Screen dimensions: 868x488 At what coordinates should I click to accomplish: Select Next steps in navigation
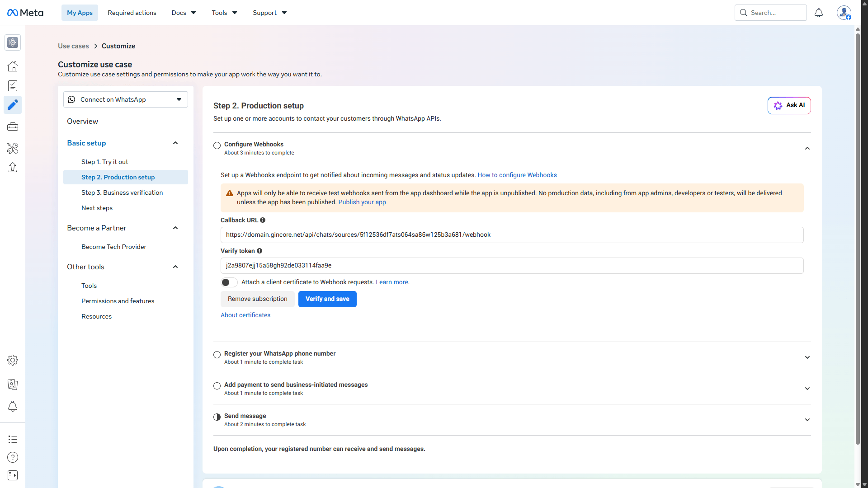tap(97, 208)
